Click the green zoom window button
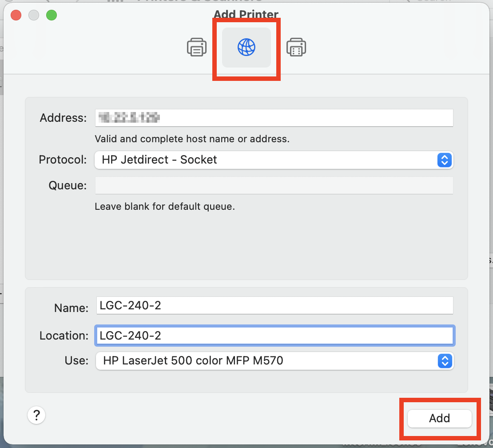Viewport: 493px width, 448px height. 52,15
